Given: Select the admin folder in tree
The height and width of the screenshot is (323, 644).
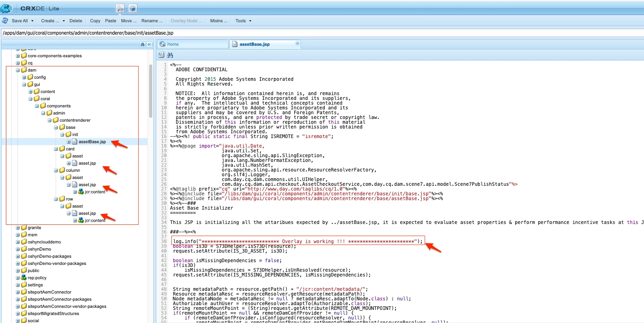Looking at the screenshot, I should pos(59,113).
